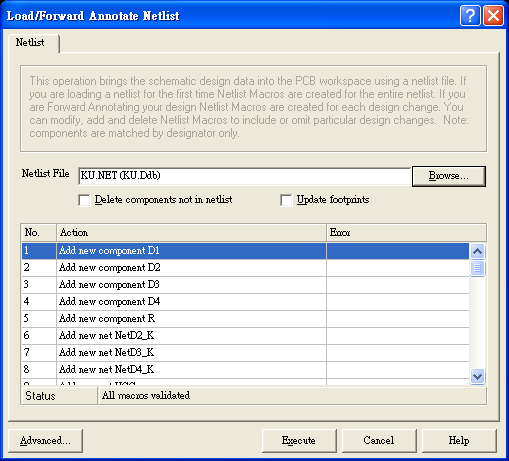
Task: Enable Delete components not in netlist
Action: 84,200
